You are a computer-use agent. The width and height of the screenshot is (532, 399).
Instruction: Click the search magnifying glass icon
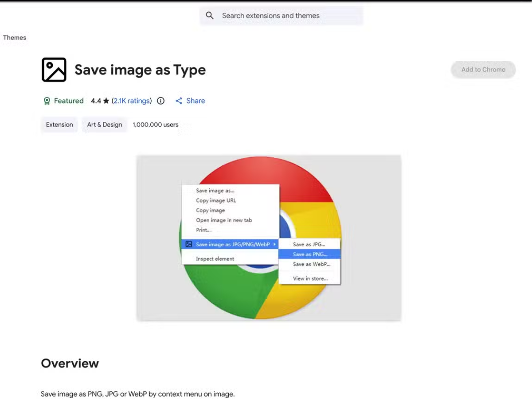pos(209,15)
